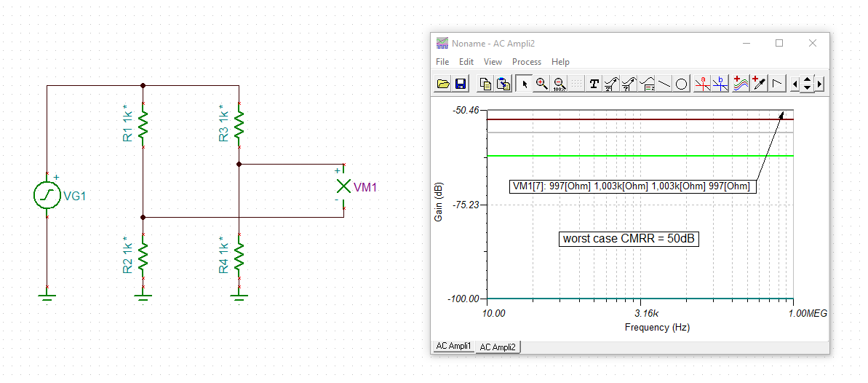Open the File menu

tap(442, 61)
